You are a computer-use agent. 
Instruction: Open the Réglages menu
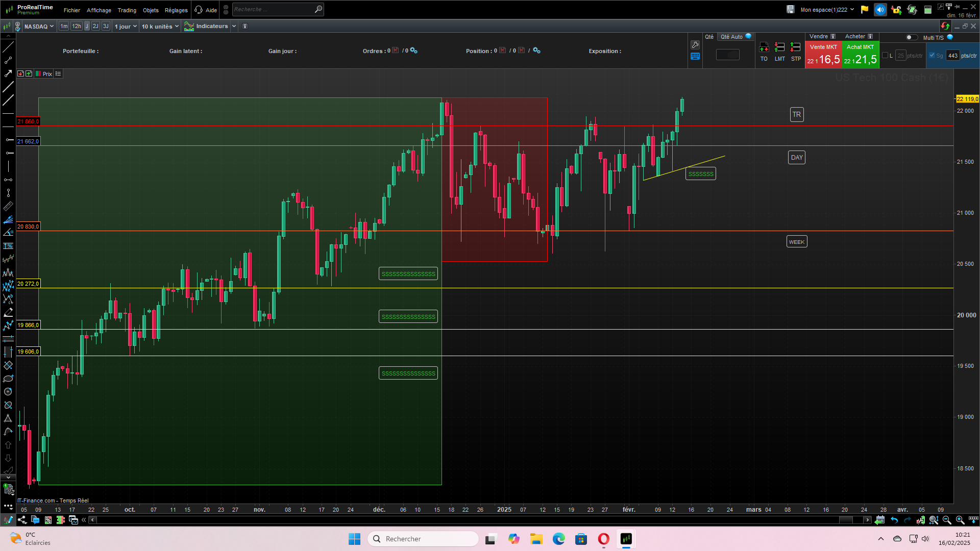[x=176, y=10]
